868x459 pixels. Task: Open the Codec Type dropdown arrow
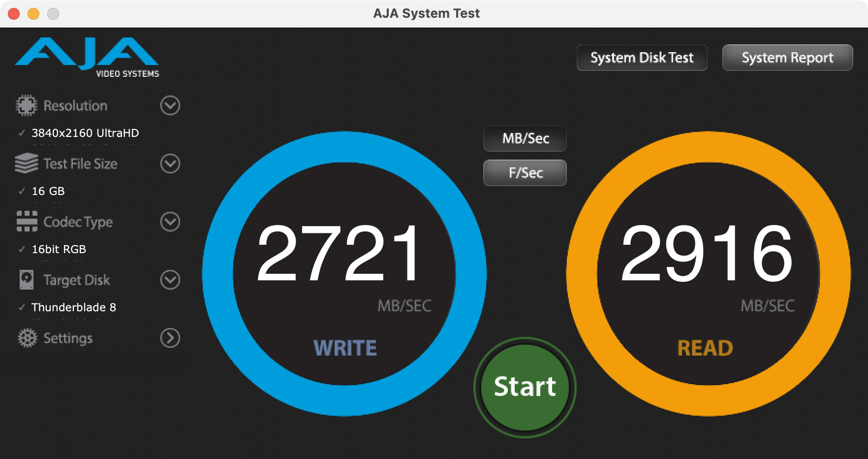click(x=170, y=222)
